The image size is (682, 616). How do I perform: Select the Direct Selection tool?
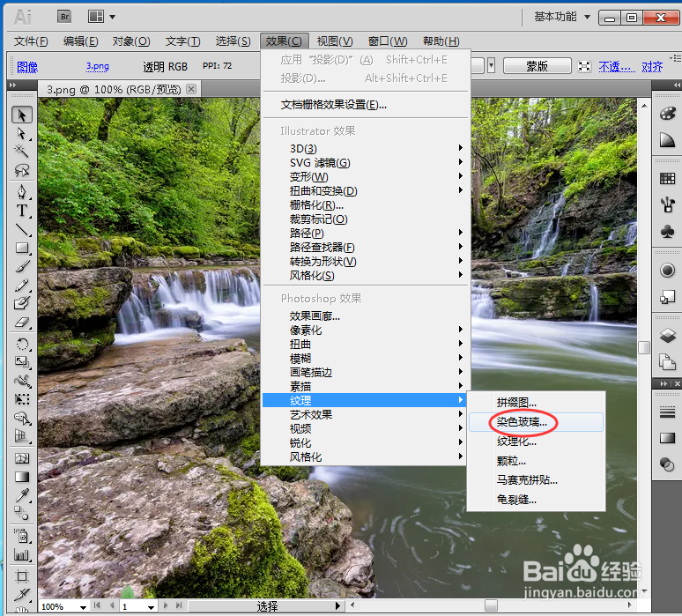[22, 134]
